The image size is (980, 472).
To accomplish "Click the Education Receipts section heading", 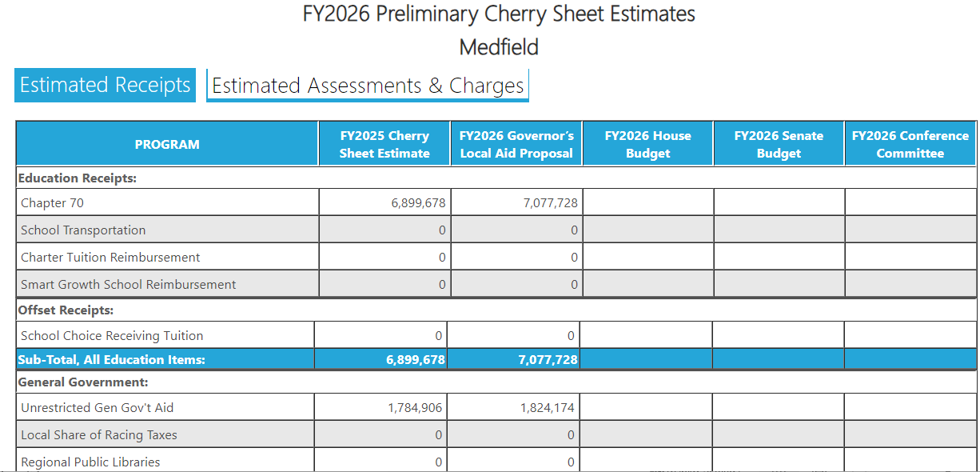I will [77, 178].
